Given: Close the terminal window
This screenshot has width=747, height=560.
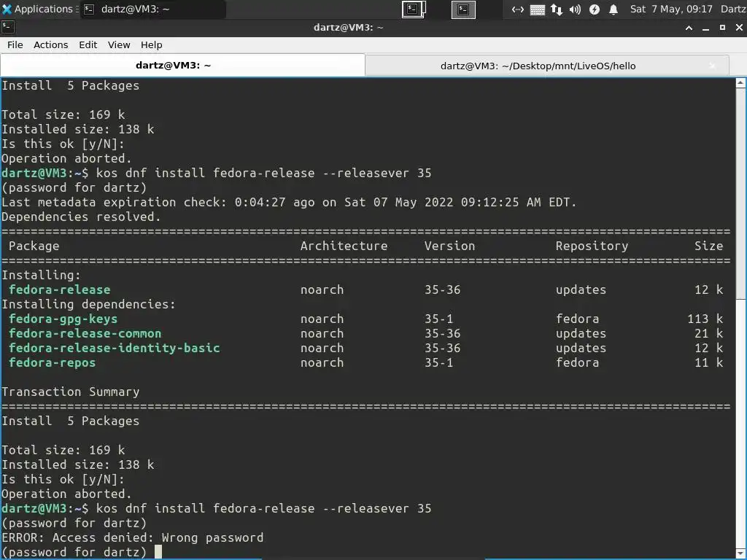Looking at the screenshot, I should 739,28.
